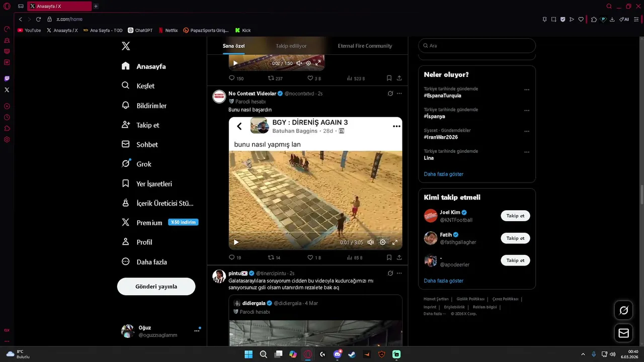Toggle mute on the BGY Direniş video
The height and width of the screenshot is (362, 644).
coord(370,242)
